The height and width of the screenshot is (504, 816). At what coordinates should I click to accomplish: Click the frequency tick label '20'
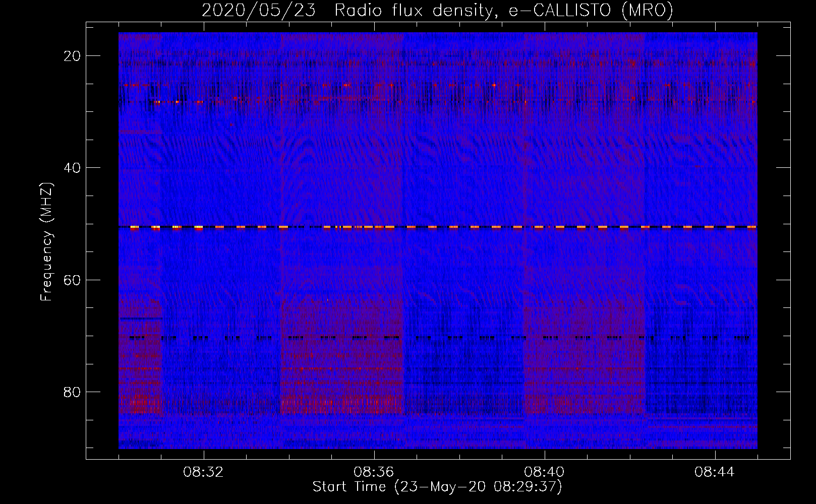point(73,56)
